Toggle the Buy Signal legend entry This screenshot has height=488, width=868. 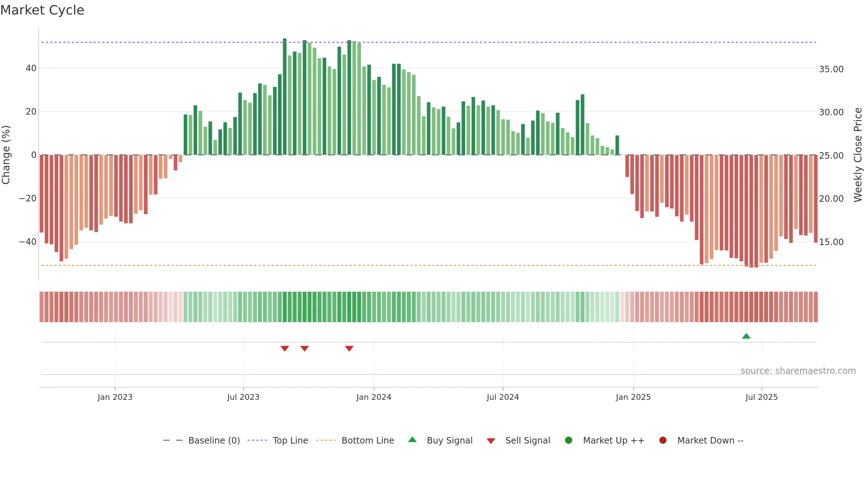click(440, 440)
